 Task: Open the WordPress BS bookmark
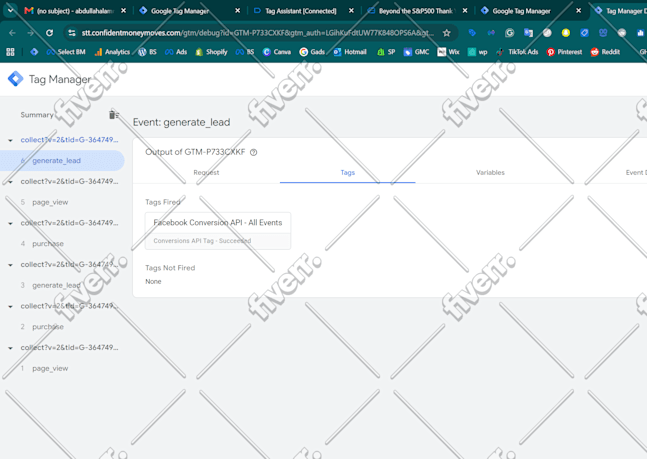[148, 52]
